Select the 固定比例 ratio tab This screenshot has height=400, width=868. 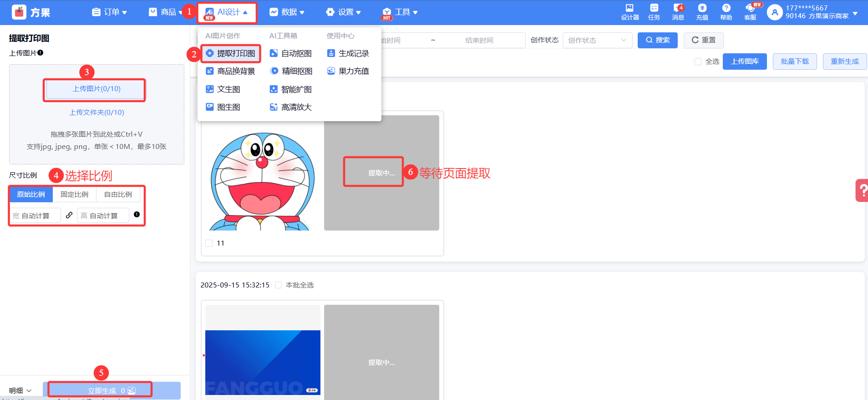[x=75, y=195]
